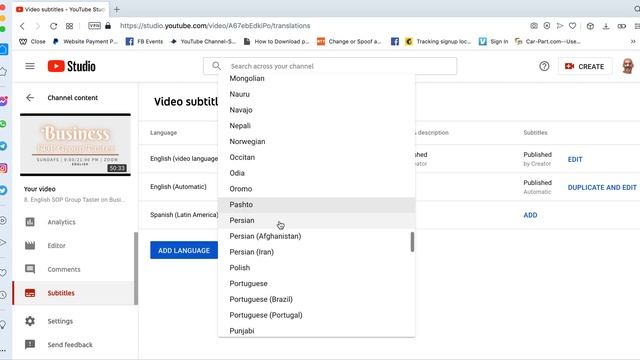Click EDIT for English subtitles
The width and height of the screenshot is (640, 360).
point(575,160)
